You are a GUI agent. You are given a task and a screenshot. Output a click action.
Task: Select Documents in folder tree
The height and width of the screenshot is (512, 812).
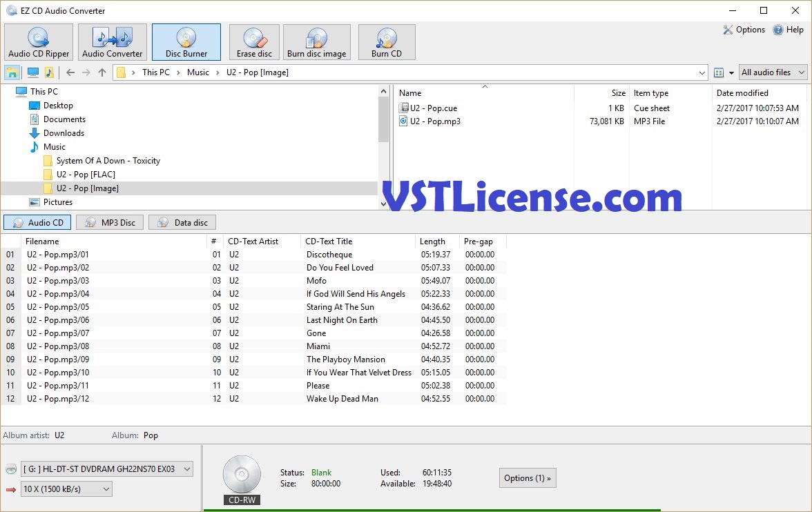64,119
